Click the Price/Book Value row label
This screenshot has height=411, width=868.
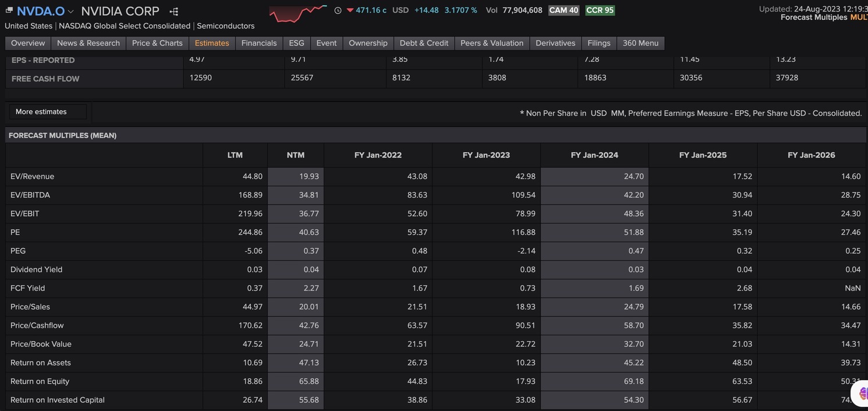(41, 344)
